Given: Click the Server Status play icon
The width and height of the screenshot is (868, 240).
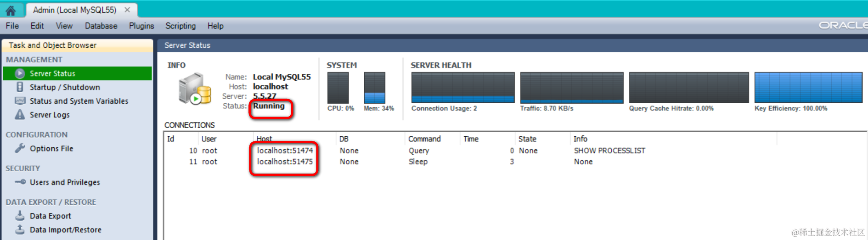Looking at the screenshot, I should [x=20, y=73].
